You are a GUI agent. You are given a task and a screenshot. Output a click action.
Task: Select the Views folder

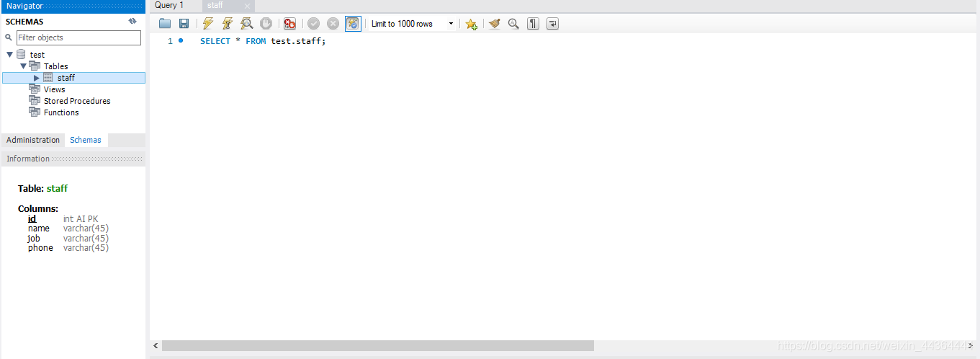pyautogui.click(x=55, y=89)
